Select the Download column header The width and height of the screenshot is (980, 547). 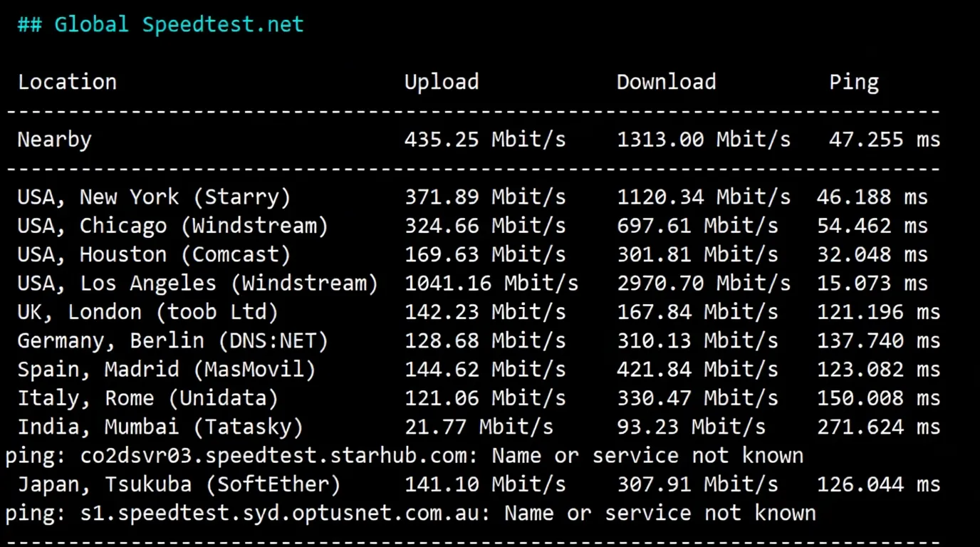tap(665, 81)
